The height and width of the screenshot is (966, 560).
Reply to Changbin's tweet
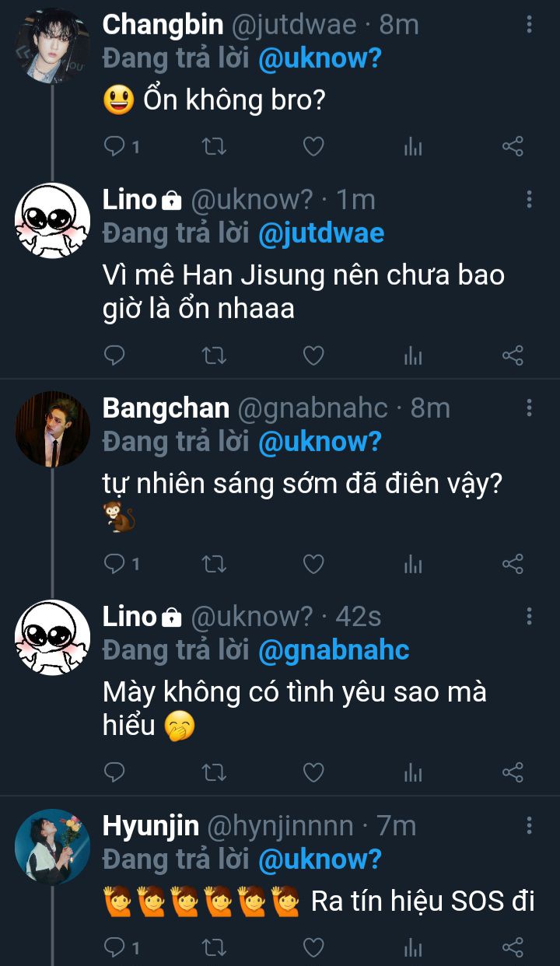pos(115,146)
